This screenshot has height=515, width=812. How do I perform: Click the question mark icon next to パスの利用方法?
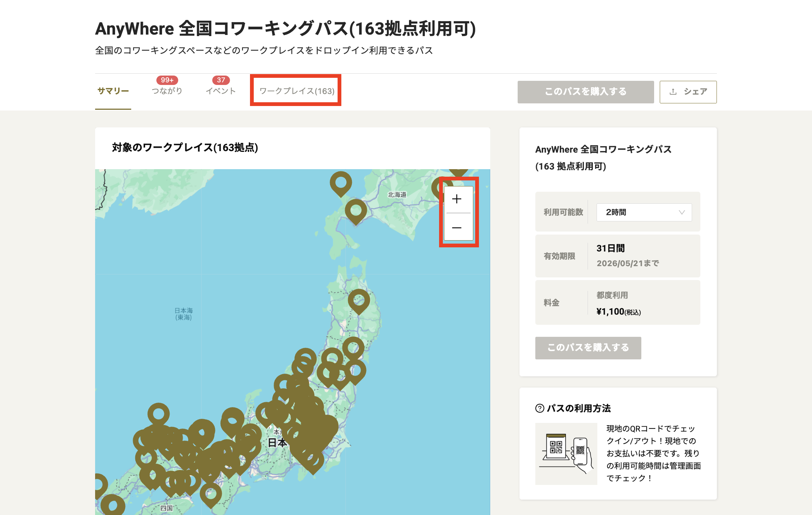pos(539,408)
